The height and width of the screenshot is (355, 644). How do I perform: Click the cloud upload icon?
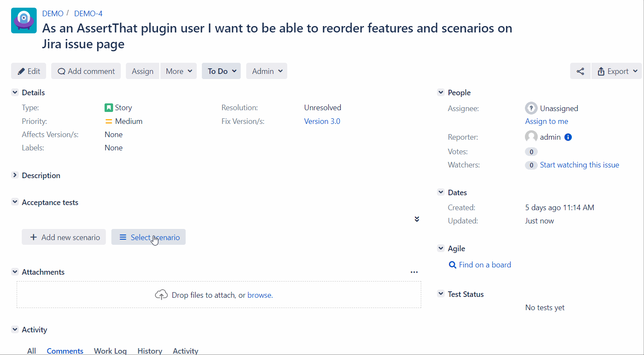pyautogui.click(x=161, y=295)
